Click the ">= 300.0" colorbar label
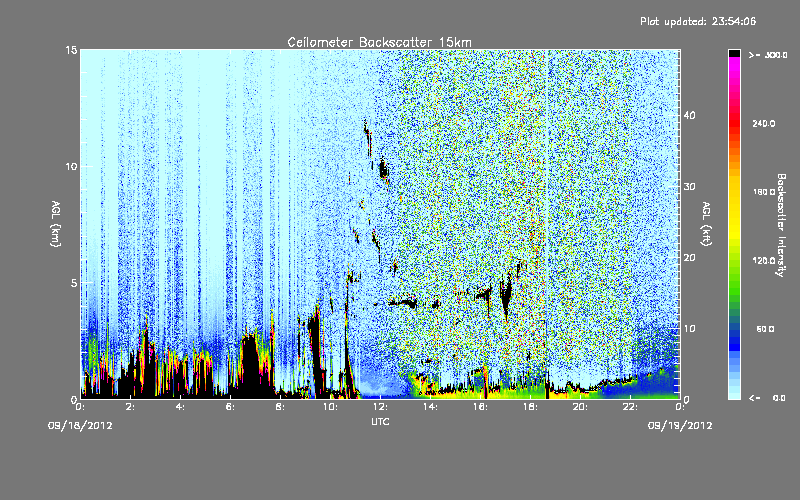This screenshot has width=800, height=500. point(768,55)
